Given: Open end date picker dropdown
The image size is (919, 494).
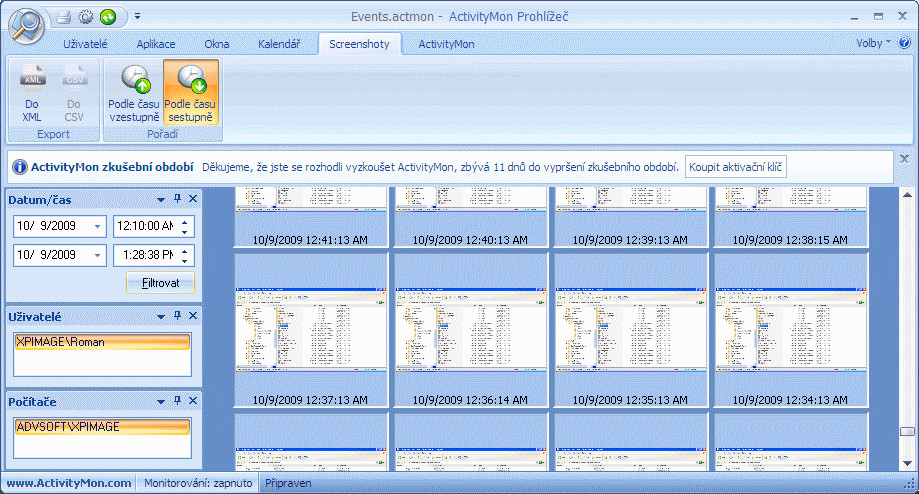Looking at the screenshot, I should (97, 255).
